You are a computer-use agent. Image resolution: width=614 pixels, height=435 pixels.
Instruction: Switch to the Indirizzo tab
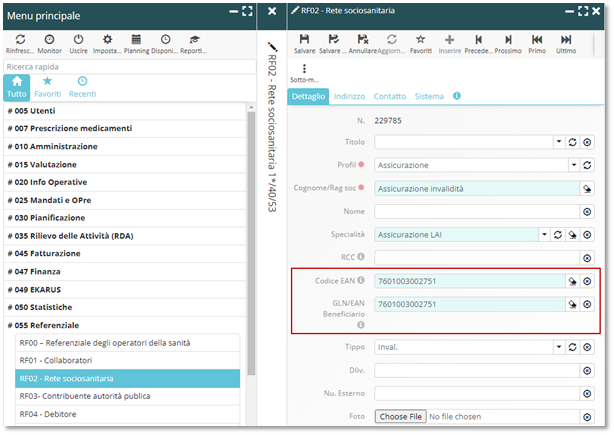coord(349,96)
